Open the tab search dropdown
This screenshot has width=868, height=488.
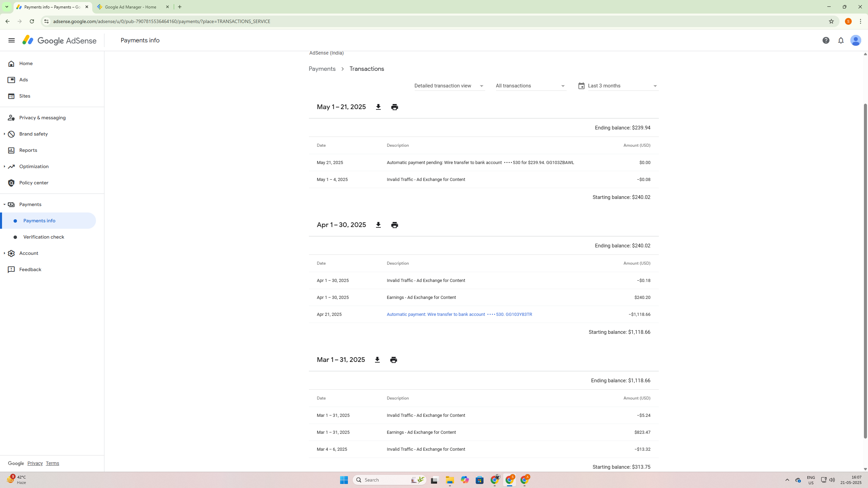(6, 7)
